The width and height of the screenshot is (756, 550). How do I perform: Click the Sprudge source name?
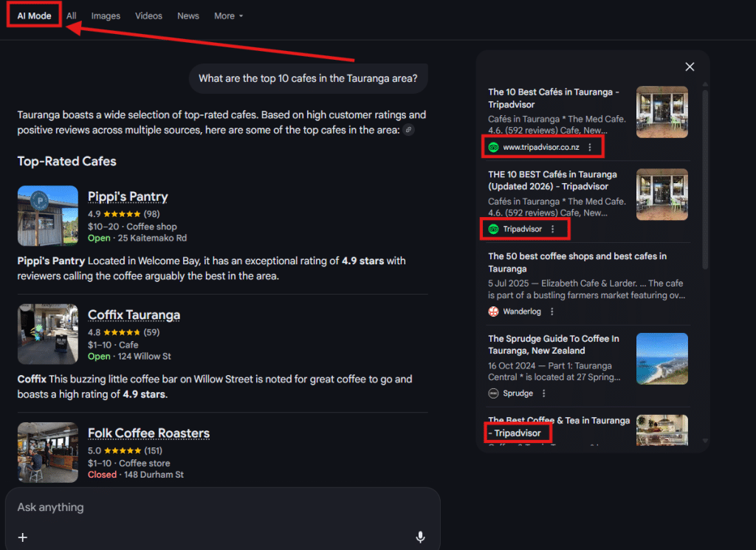(518, 393)
